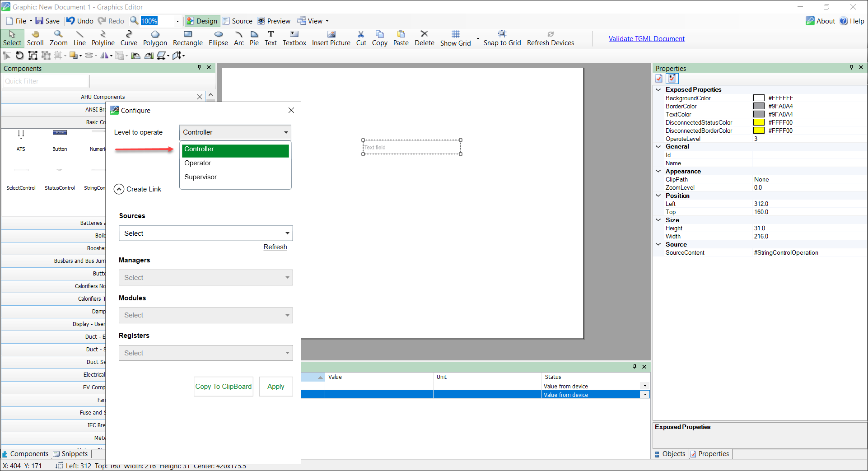Choose the Pie shape tool
This screenshot has height=471, width=868.
coord(254,38)
